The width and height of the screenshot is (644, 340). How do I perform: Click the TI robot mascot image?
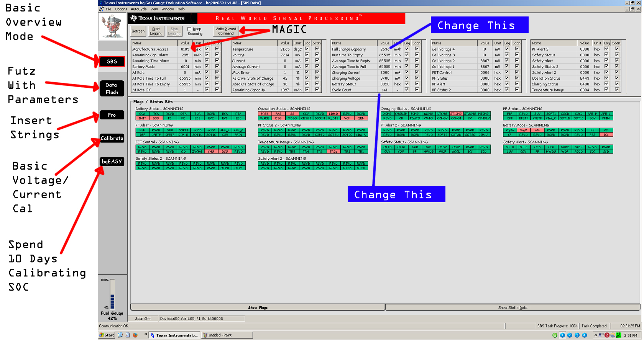112,26
